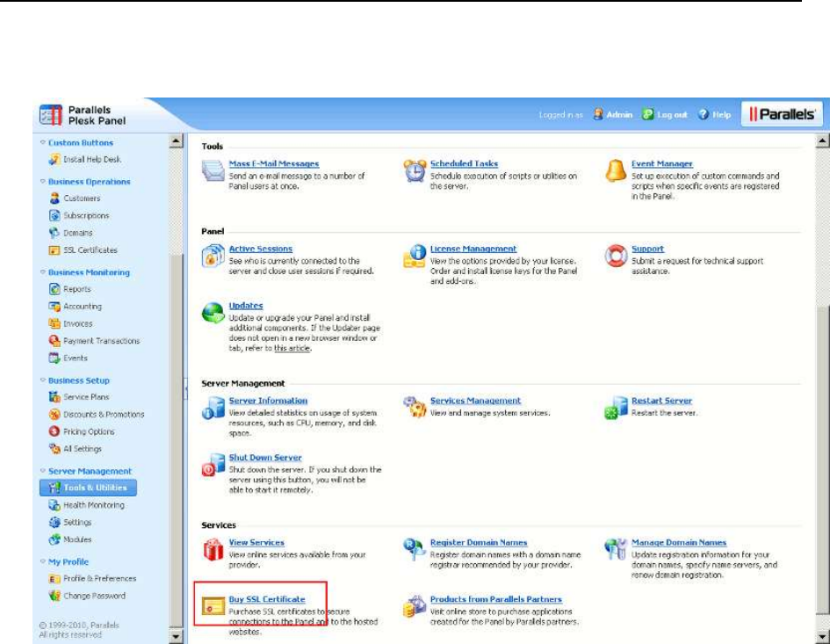Click the Shut Down Server icon
This screenshot has height=644, width=830.
pos(213,465)
